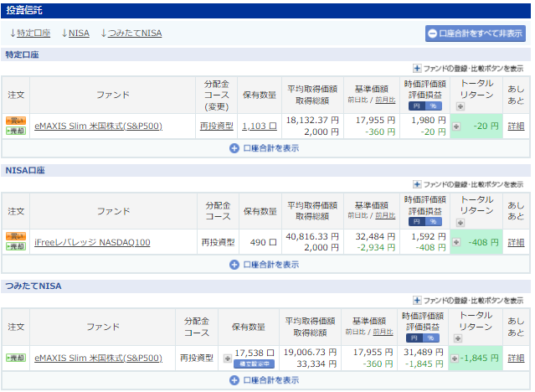Switch 特定口座 valuation to 円 display
535x392 pixels.
click(417, 106)
